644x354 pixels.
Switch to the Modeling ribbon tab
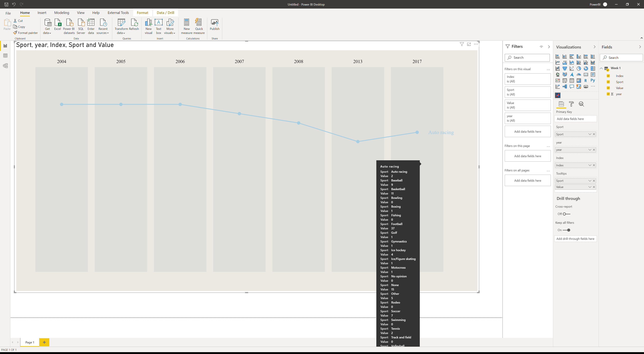point(62,13)
